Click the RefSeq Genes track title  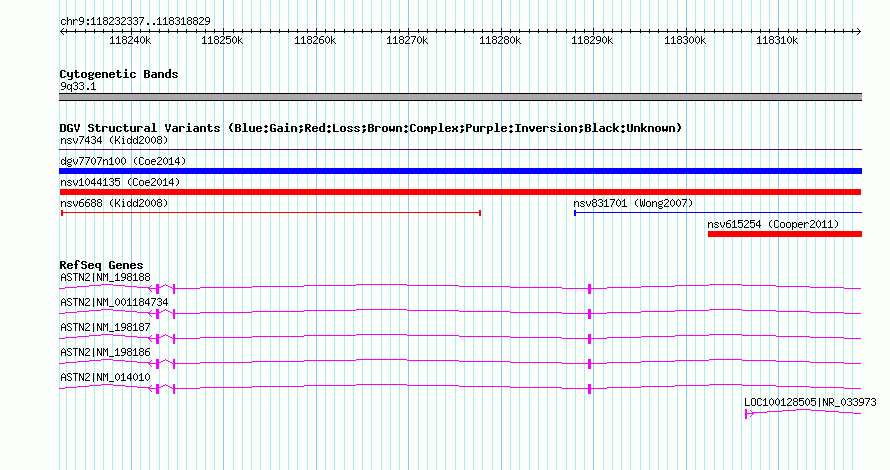pyautogui.click(x=101, y=265)
